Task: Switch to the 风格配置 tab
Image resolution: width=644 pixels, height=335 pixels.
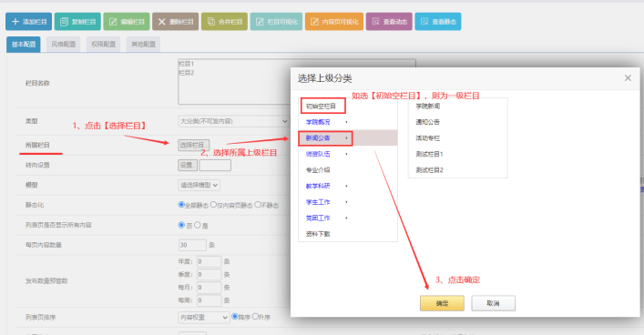Action: 64,45
